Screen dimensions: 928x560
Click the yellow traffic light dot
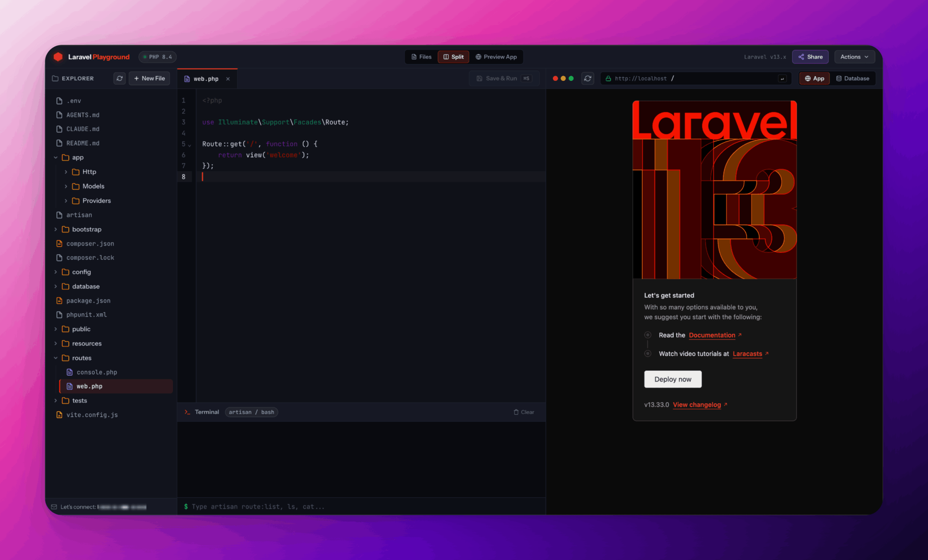click(563, 78)
